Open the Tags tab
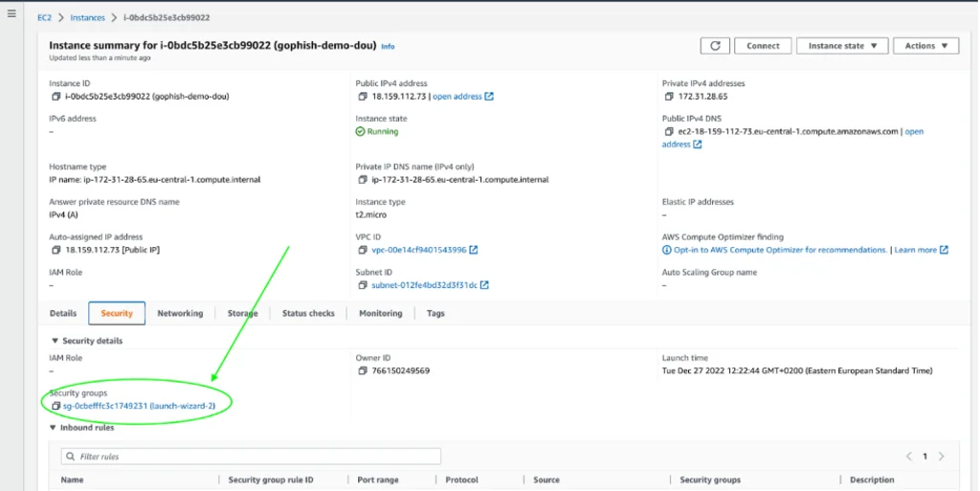Screen dimensions: 980x491 tap(435, 314)
